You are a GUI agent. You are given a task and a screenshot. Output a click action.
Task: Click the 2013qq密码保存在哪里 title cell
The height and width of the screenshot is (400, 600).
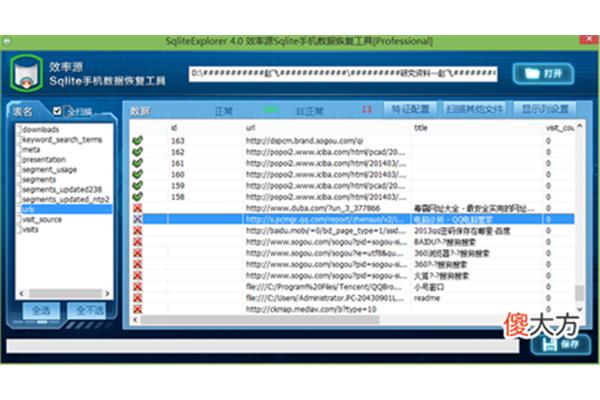tap(461, 230)
